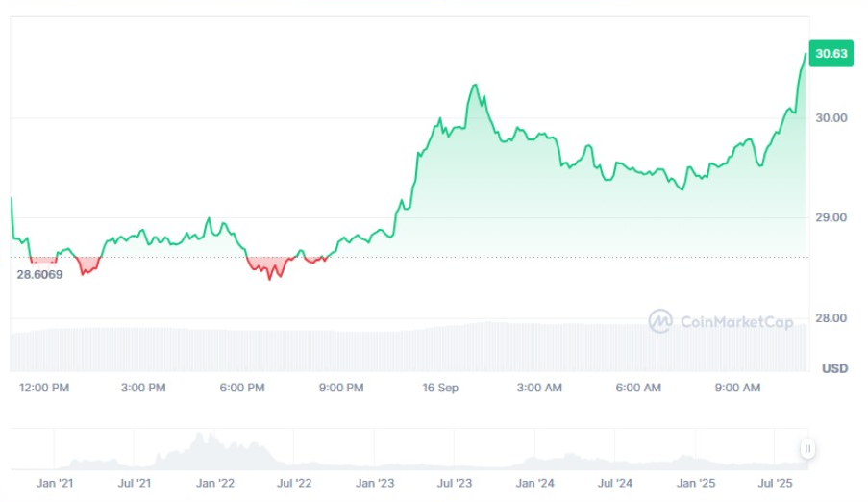Click the 9:00 PM time axis label
Screen dimensions: 868x502
(x=341, y=388)
